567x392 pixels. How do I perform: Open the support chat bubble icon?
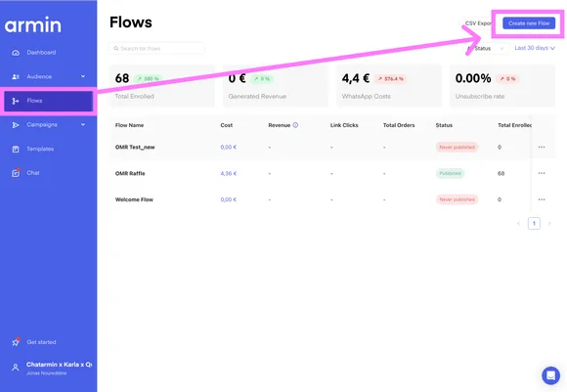pyautogui.click(x=550, y=375)
